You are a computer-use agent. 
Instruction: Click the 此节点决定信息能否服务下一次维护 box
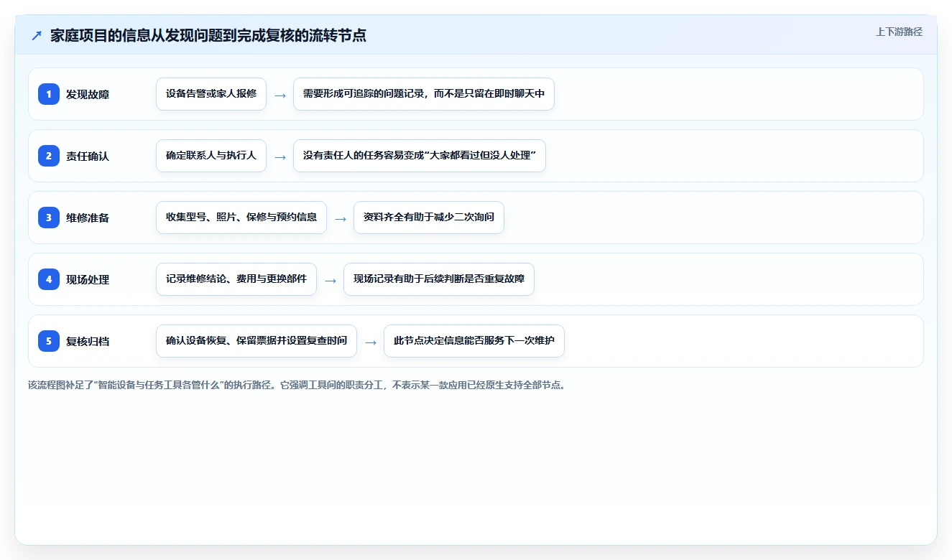pyautogui.click(x=474, y=341)
